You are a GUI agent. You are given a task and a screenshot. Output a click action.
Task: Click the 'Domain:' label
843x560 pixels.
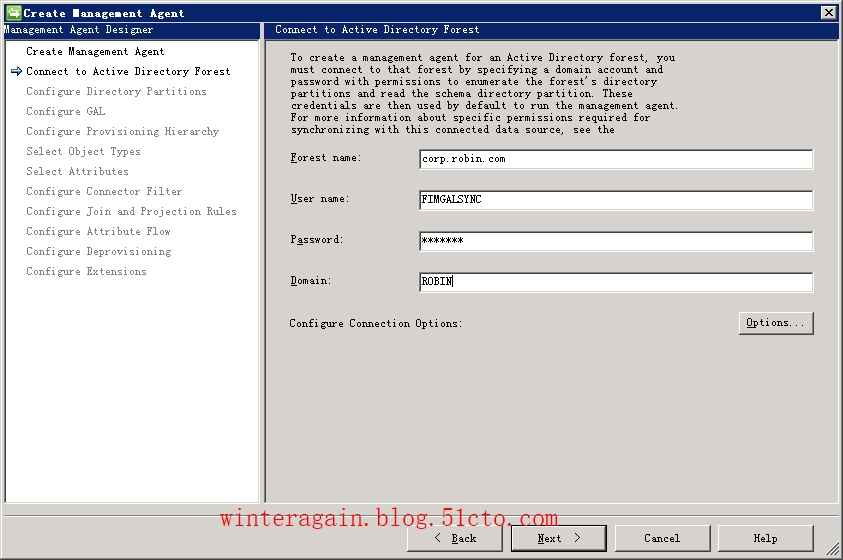311,281
